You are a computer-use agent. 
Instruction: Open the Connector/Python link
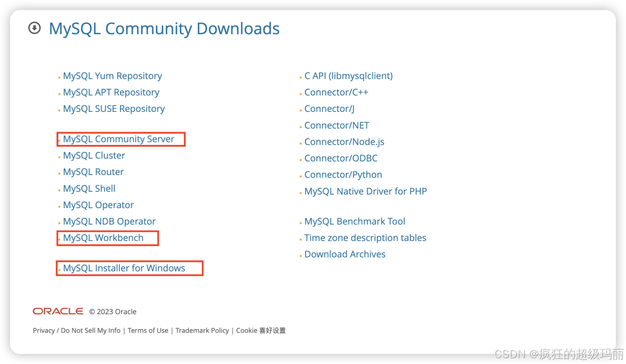(343, 175)
